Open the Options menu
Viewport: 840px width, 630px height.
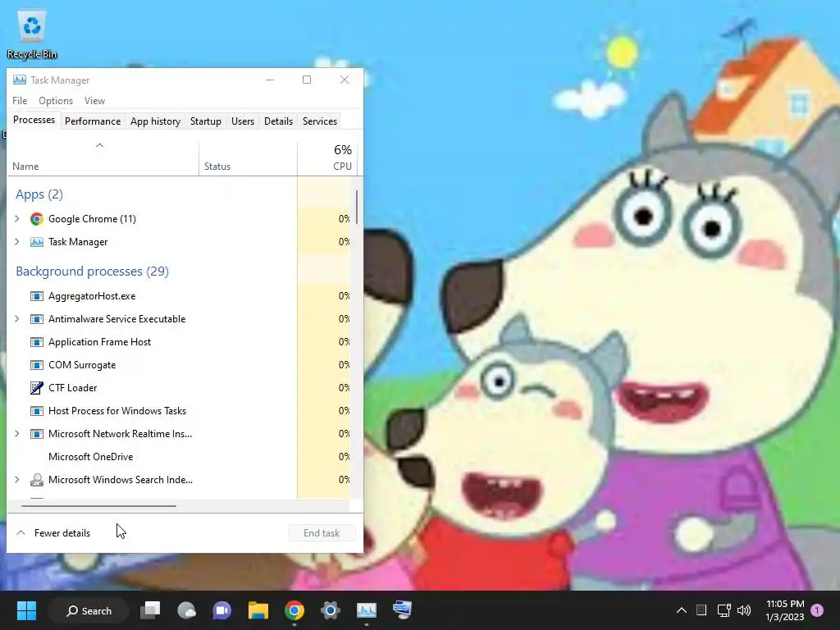coord(56,101)
